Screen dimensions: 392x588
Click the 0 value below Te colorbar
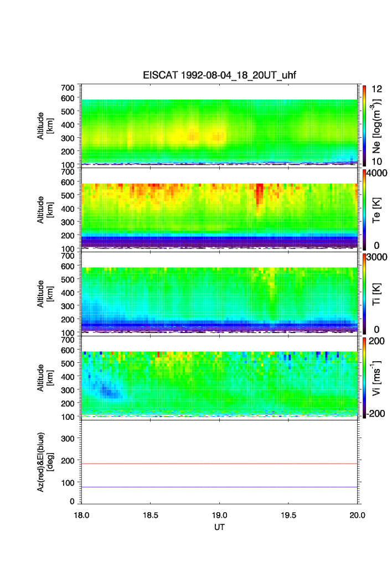coord(376,246)
